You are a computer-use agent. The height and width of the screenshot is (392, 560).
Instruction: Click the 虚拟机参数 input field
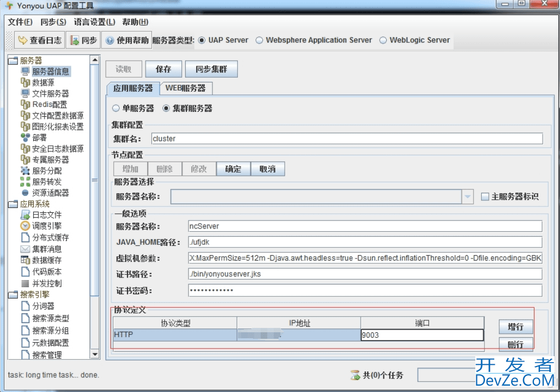pyautogui.click(x=365, y=258)
